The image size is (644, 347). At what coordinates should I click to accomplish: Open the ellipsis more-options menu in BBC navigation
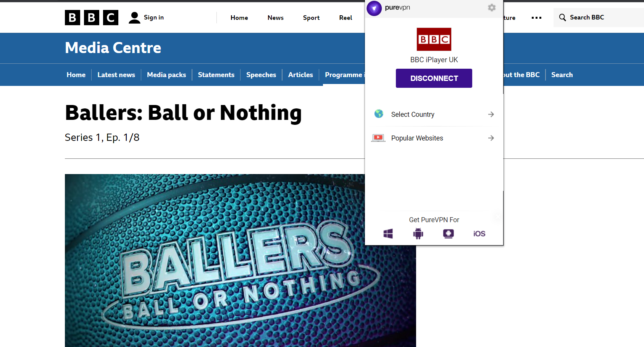point(536,18)
